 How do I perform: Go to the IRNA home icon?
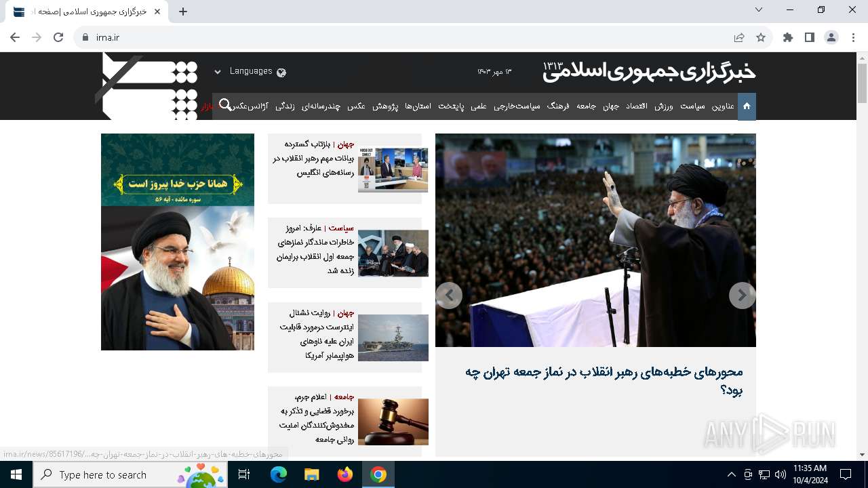coord(747,106)
